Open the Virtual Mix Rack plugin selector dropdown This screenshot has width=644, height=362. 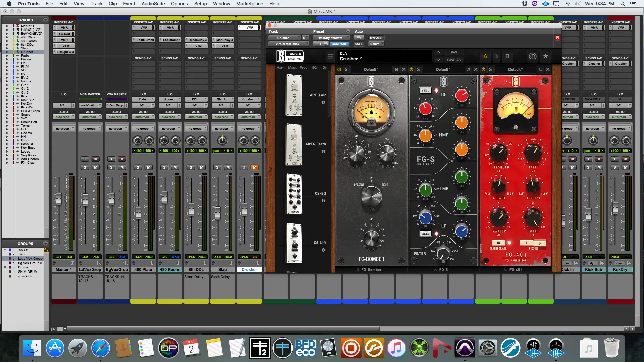288,44
